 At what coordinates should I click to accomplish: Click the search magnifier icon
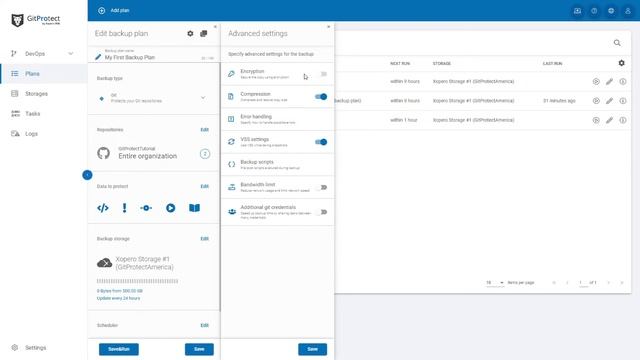pos(617,43)
